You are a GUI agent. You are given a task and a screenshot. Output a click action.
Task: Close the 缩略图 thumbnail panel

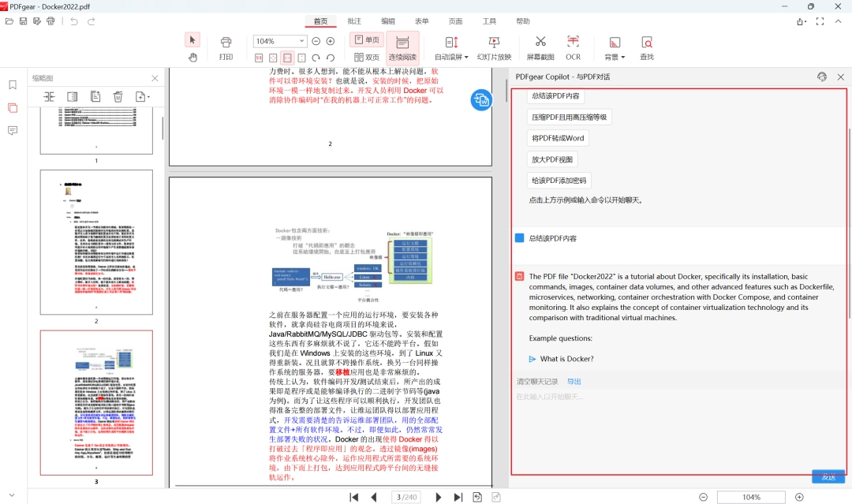click(x=155, y=78)
